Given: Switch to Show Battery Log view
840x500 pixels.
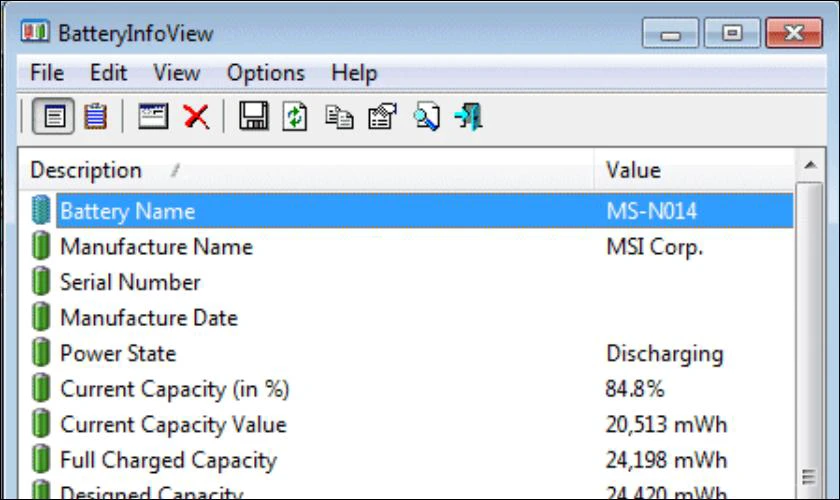Looking at the screenshot, I should click(x=94, y=117).
